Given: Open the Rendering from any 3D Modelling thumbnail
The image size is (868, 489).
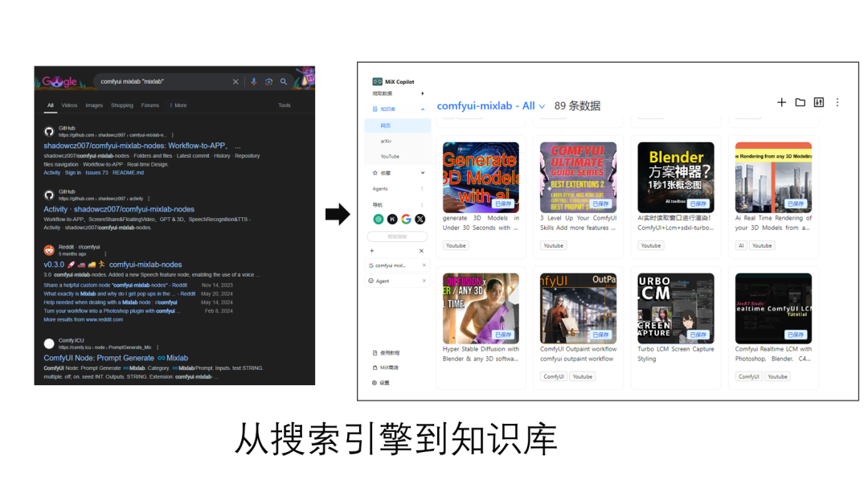Looking at the screenshot, I should pyautogui.click(x=773, y=177).
